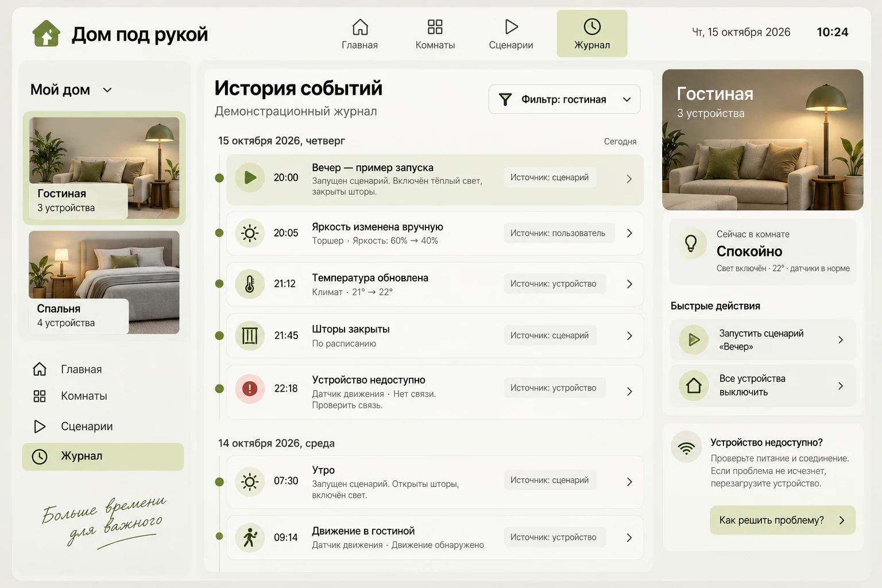Click Все устройства выключить quick action
Screen dimensions: 882x588
pos(763,386)
